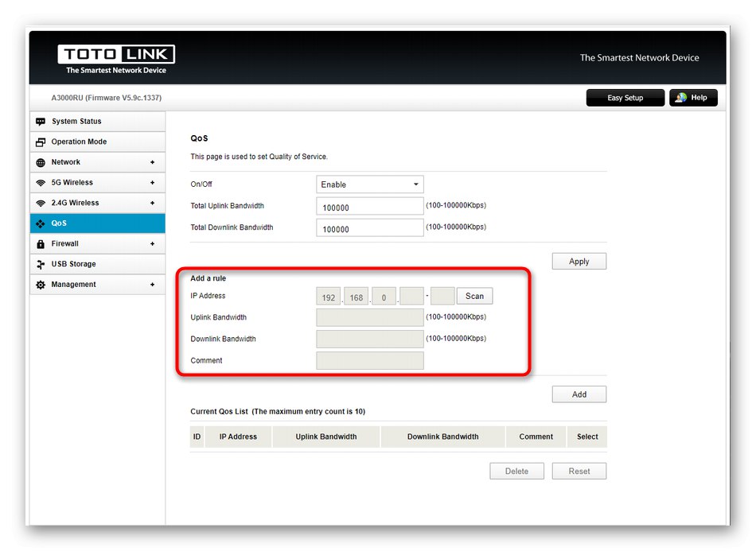Click the ID column header
Screen dimensions: 756x551
[197, 437]
